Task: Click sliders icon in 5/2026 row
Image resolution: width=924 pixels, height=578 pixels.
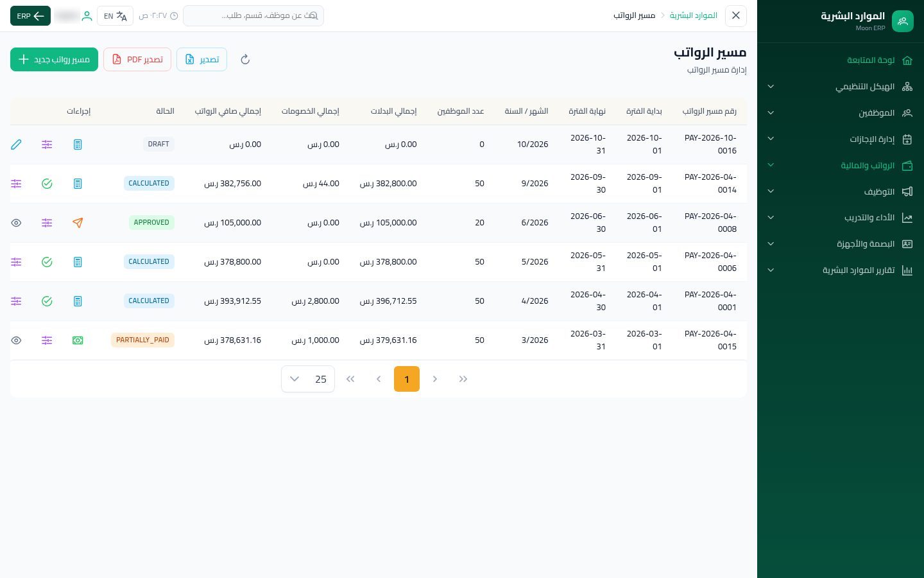Action: coord(16,262)
